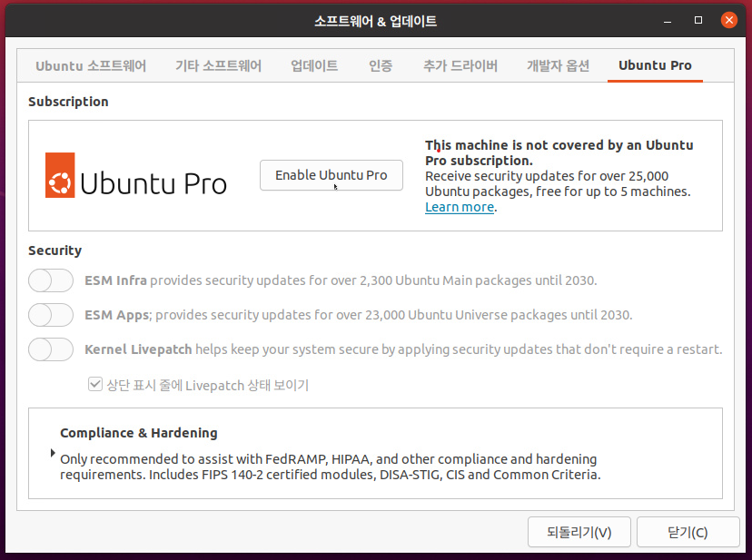Click the ESM Infra description text
The width and height of the screenshot is (752, 560).
pos(341,280)
